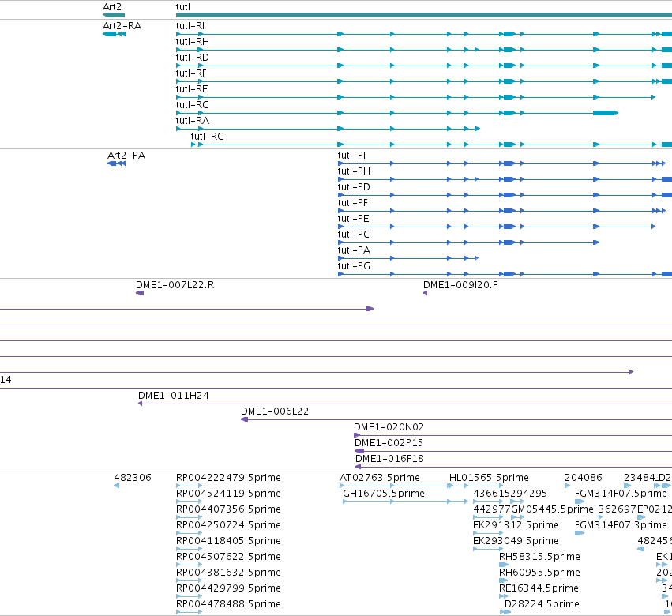Screen dimensions: 672x616
Task: Click the tutl-RA transcript label
Action: click(193, 121)
